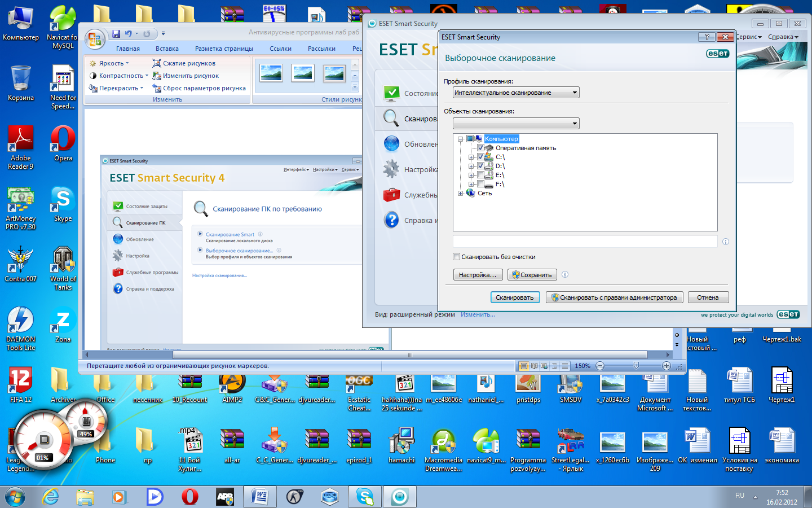Click the zoom out minus button in Word
This screenshot has height=508, width=812.
[600, 366]
